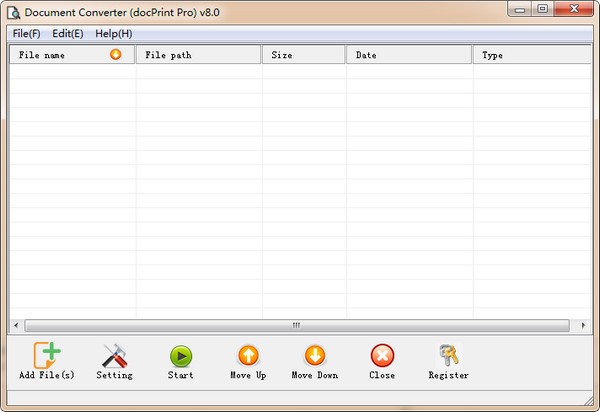Click the horizontal scrollbar right arrow
The height and width of the screenshot is (412, 600).
[583, 325]
